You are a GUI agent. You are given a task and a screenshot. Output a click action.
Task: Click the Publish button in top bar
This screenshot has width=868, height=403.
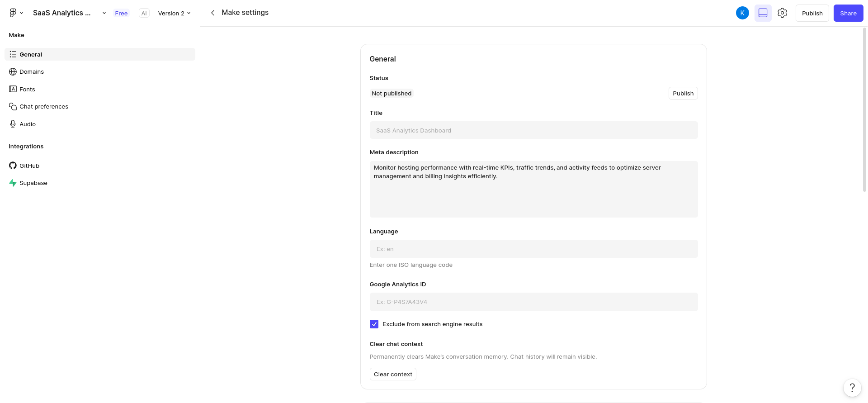[812, 13]
